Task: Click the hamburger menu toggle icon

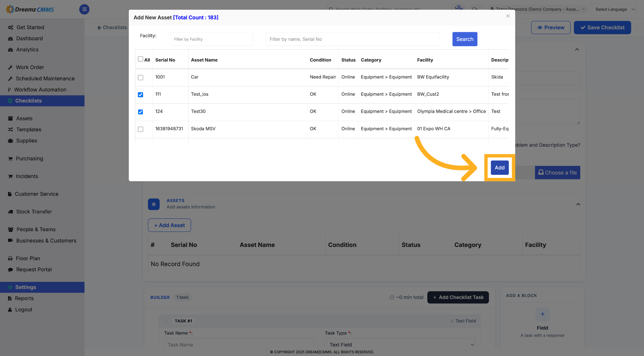Action: click(x=84, y=9)
